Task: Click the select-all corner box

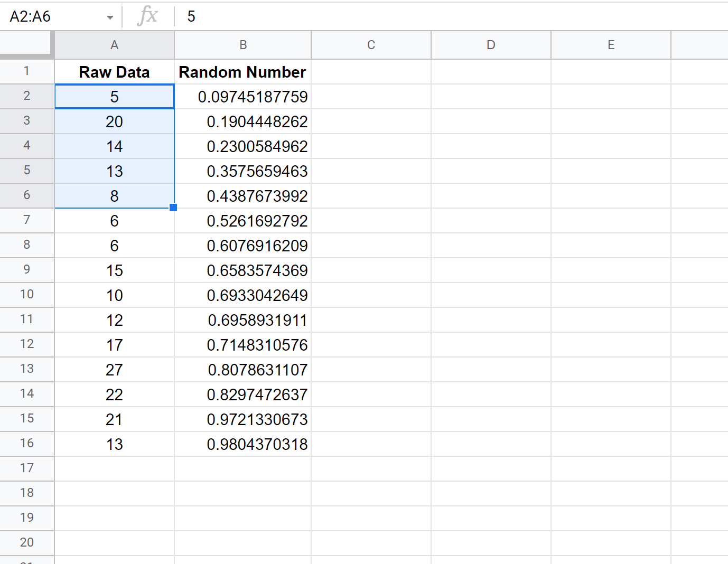Action: coord(26,44)
